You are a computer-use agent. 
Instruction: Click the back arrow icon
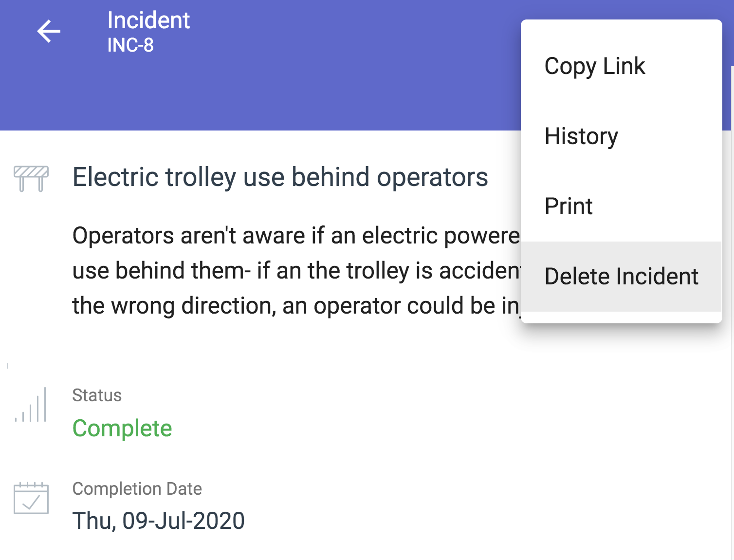[x=49, y=32]
